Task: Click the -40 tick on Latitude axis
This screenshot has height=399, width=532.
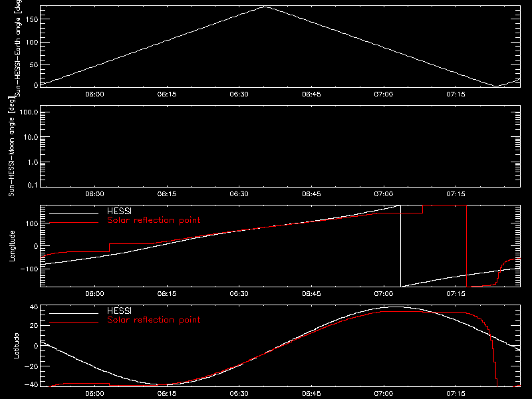Action: [x=31, y=385]
